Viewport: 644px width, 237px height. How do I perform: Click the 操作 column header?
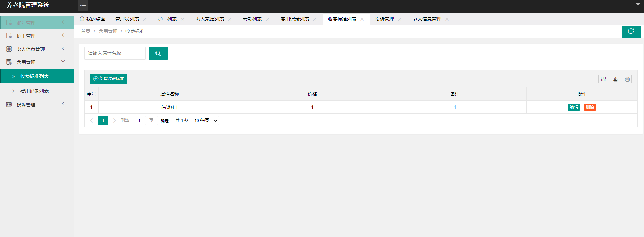pyautogui.click(x=582, y=94)
